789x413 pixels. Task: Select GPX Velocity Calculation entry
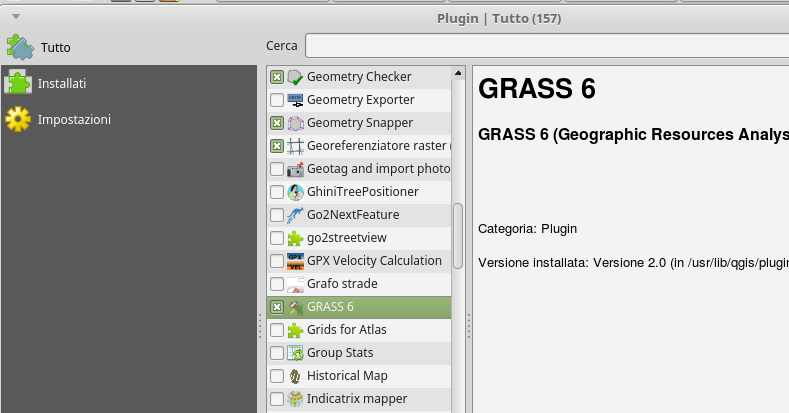359,261
